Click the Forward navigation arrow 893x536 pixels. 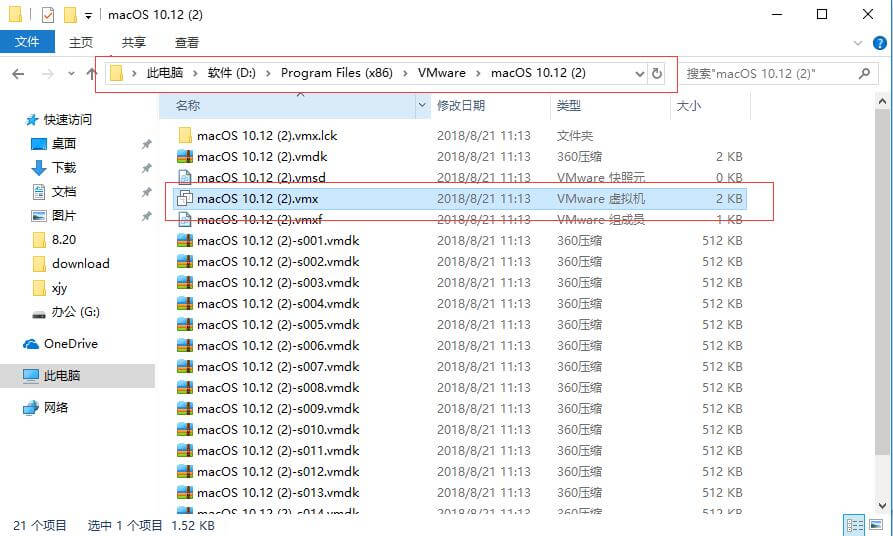(48, 73)
